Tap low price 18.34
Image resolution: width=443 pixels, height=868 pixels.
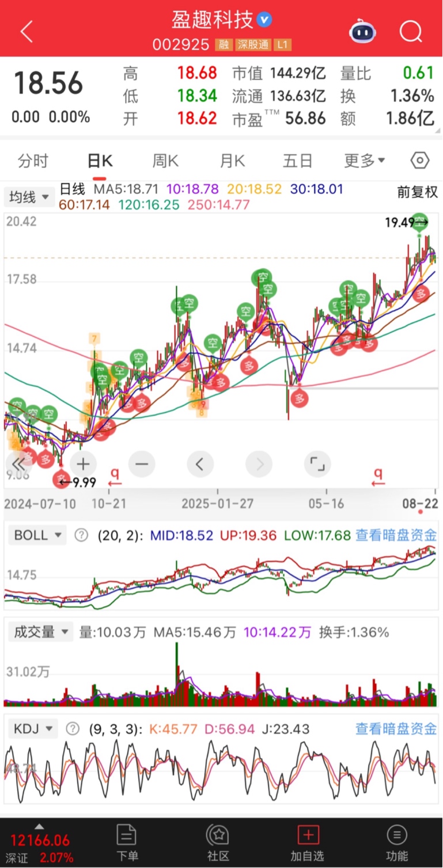[197, 96]
